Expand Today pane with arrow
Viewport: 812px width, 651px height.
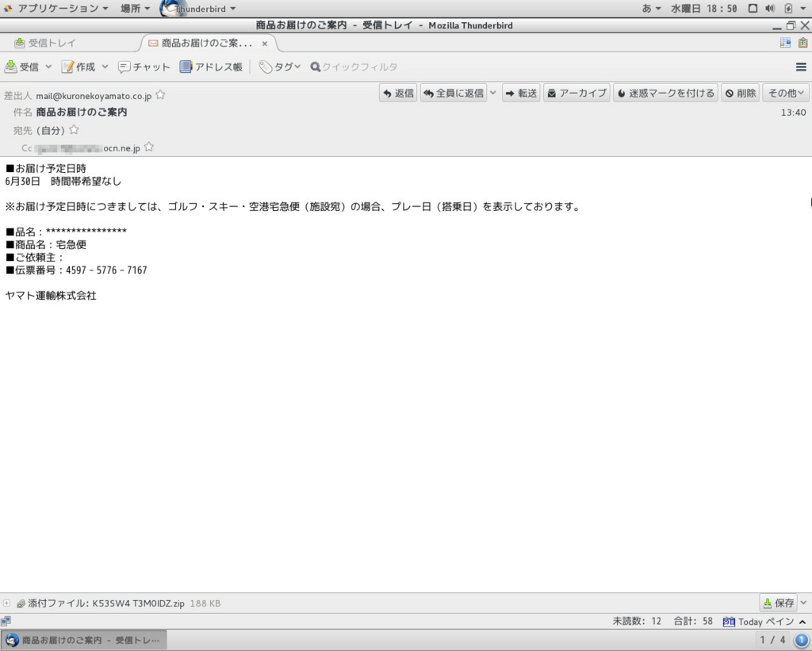pos(802,622)
